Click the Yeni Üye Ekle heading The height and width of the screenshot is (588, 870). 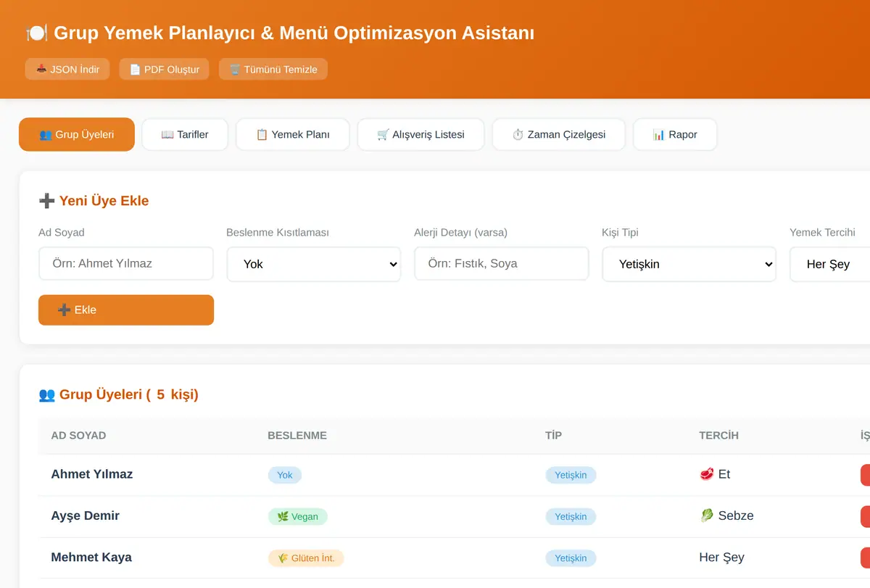(x=94, y=201)
